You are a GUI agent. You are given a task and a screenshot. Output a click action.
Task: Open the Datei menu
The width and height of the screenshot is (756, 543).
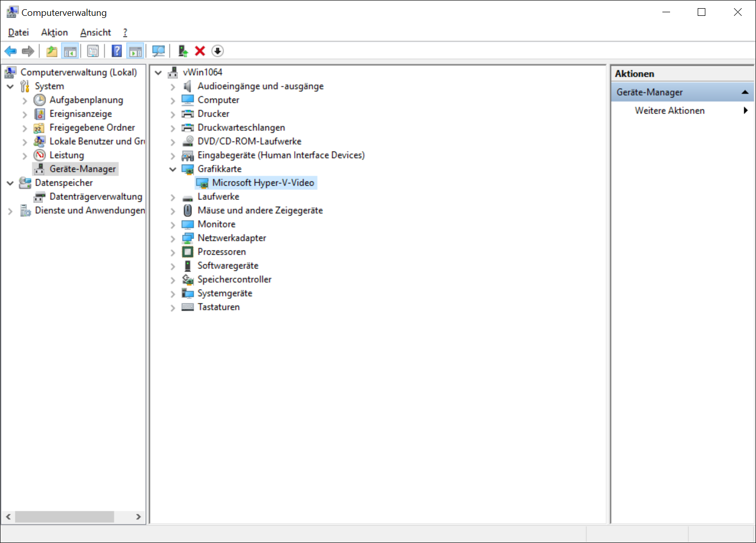(x=18, y=32)
